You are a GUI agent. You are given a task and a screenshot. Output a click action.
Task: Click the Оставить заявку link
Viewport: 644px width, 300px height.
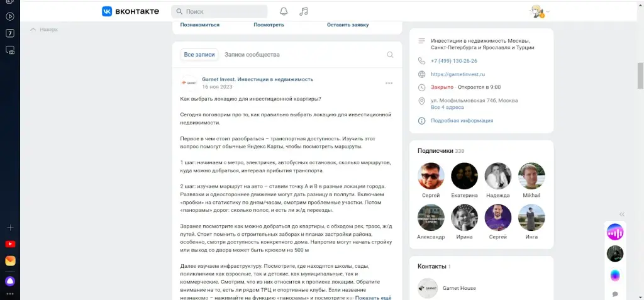click(348, 25)
